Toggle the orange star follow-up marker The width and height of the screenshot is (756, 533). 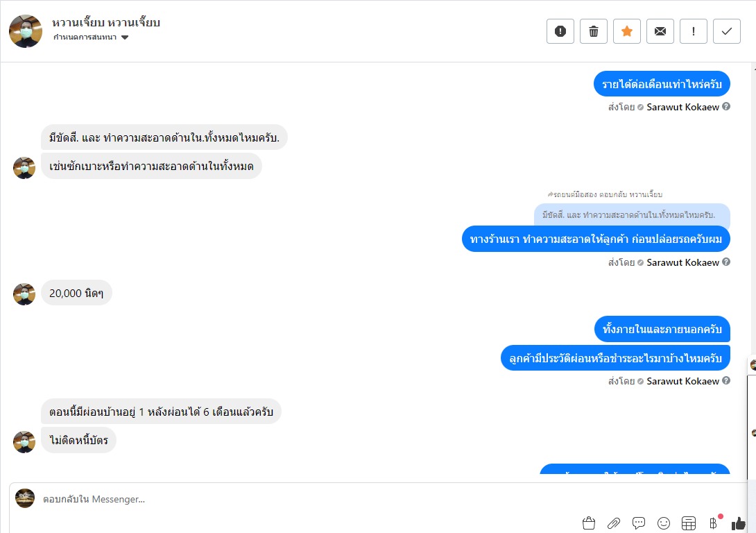coord(627,31)
